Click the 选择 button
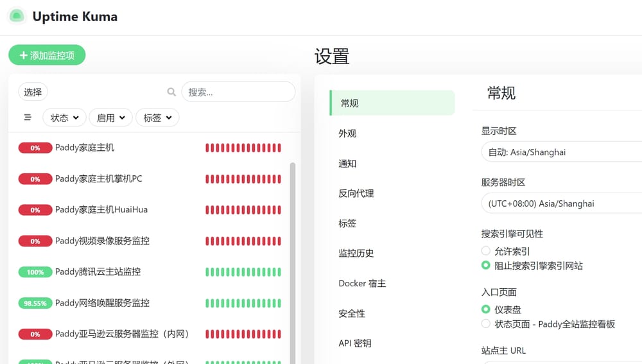642x364 pixels. (x=33, y=92)
